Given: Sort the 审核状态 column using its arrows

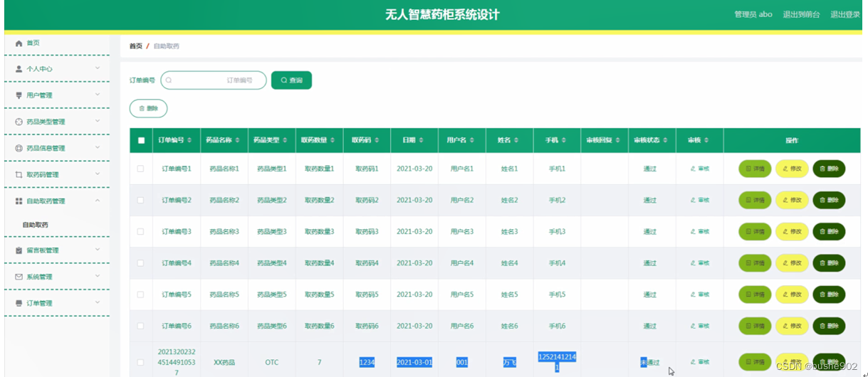Looking at the screenshot, I should (x=666, y=141).
